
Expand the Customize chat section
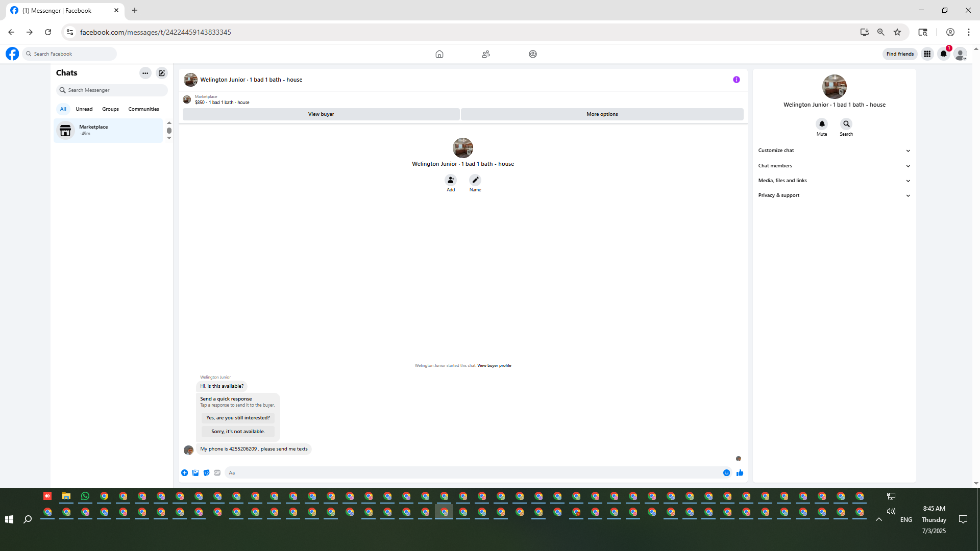[834, 151]
